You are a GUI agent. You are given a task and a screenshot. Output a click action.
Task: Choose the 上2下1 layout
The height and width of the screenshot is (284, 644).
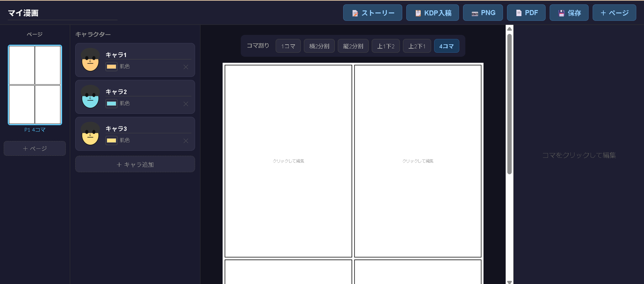[417, 46]
